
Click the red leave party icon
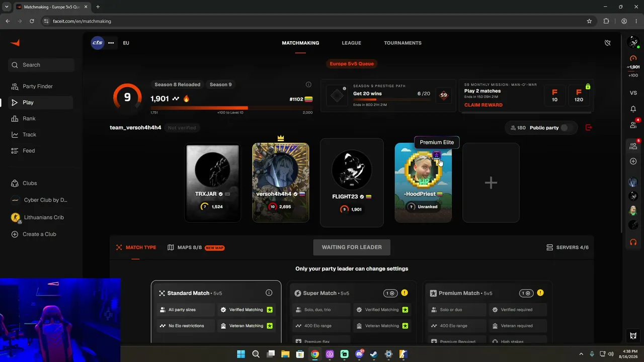click(589, 128)
